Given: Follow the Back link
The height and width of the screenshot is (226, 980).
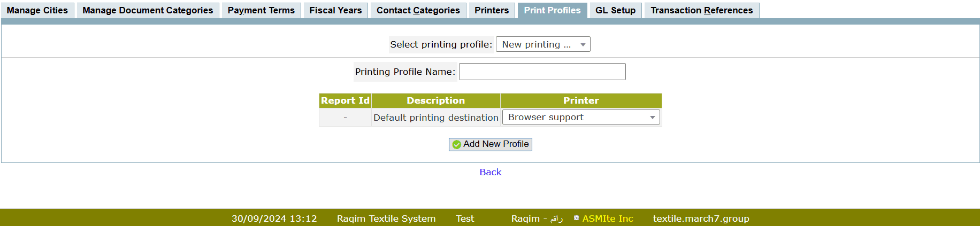Looking at the screenshot, I should (x=491, y=172).
